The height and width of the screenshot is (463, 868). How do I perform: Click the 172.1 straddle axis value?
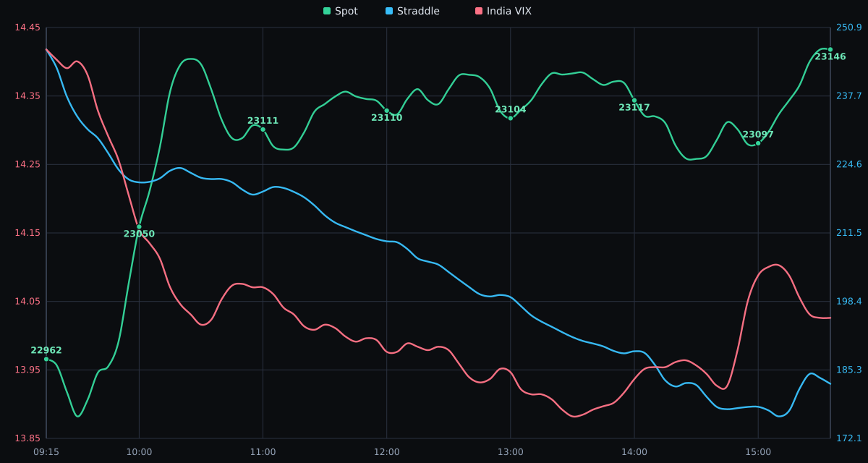click(x=849, y=438)
